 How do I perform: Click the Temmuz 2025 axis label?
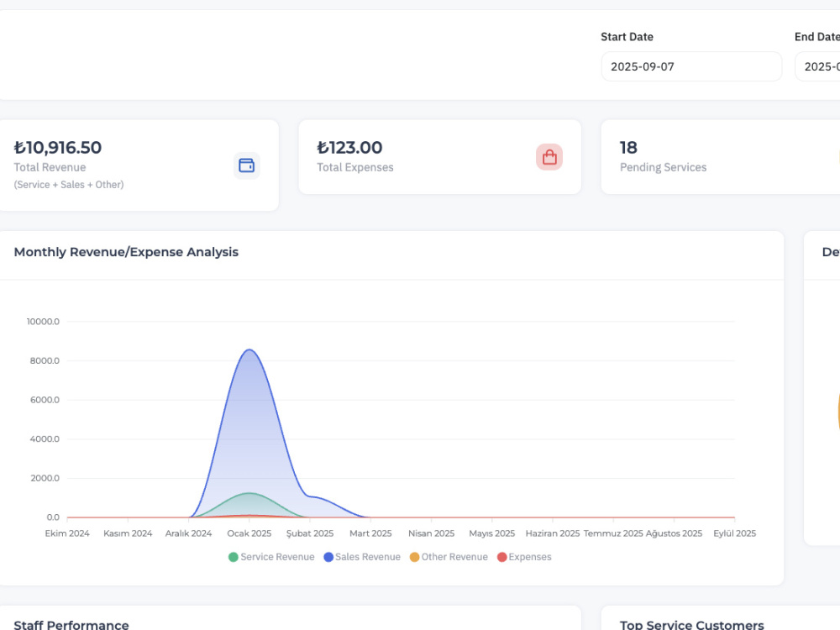point(613,533)
